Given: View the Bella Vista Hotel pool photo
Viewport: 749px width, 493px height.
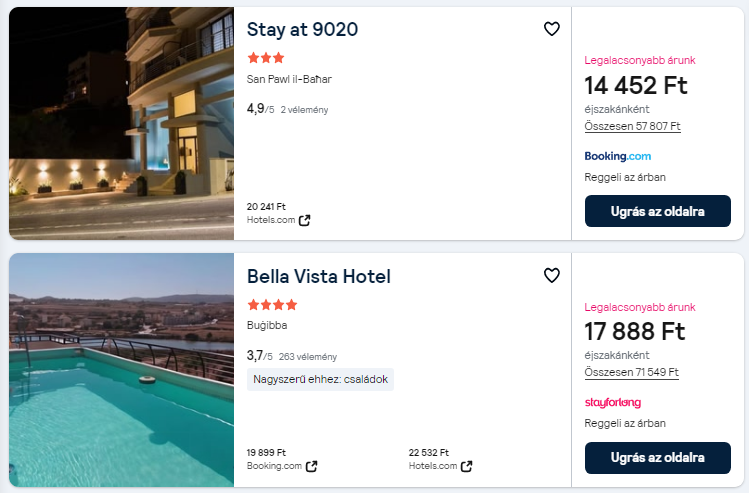Looking at the screenshot, I should tap(121, 370).
